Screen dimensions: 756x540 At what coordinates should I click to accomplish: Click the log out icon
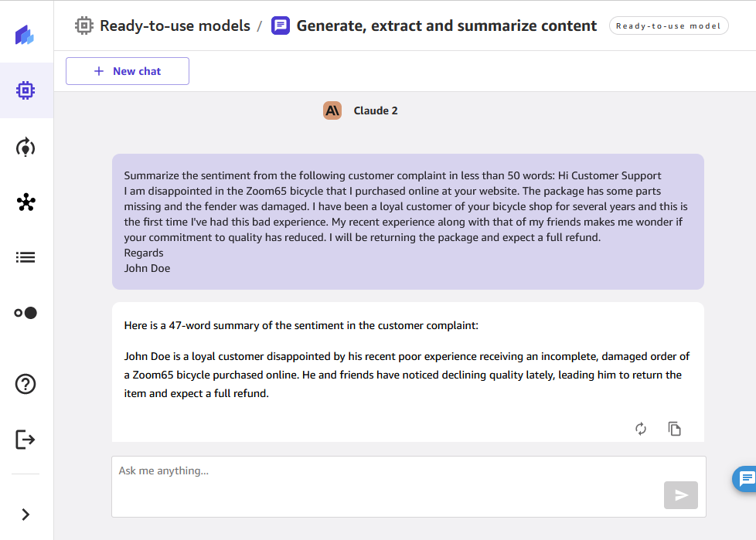(26, 440)
